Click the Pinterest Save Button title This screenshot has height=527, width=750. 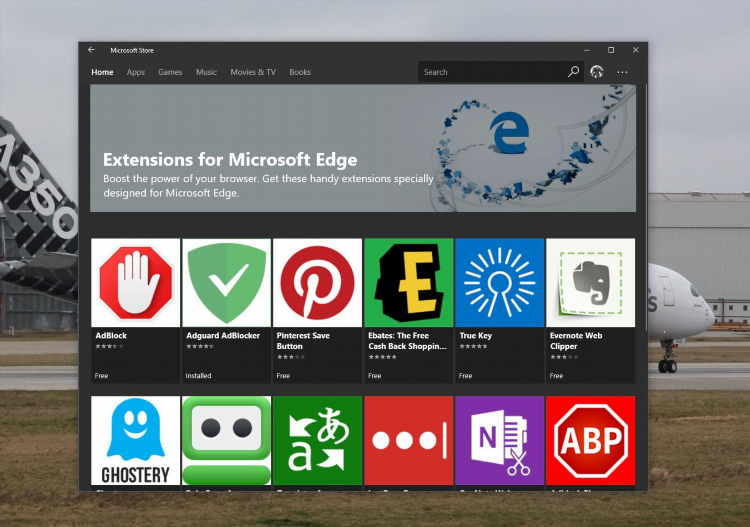point(303,341)
